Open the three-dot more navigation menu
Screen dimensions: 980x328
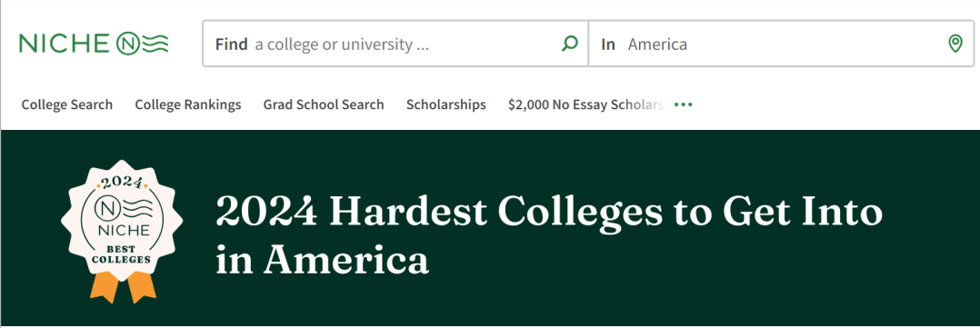click(683, 105)
